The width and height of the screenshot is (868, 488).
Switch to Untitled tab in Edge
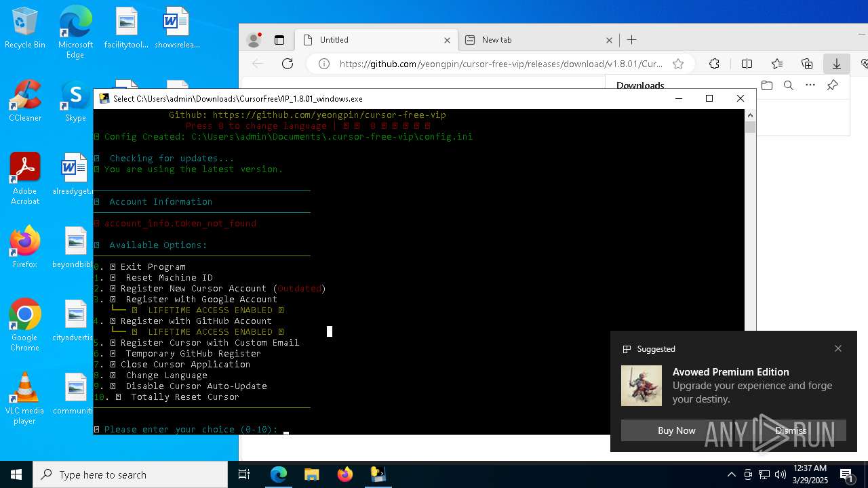point(376,40)
